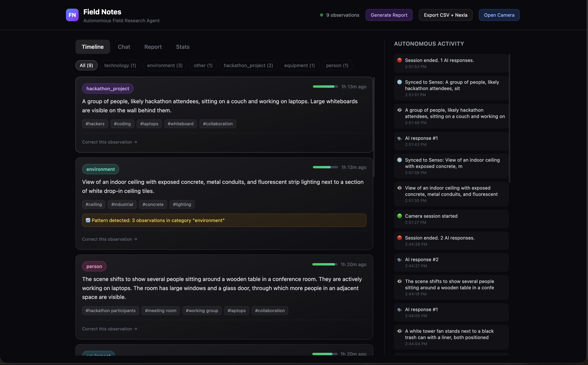Open the Stats tab

[x=183, y=47]
